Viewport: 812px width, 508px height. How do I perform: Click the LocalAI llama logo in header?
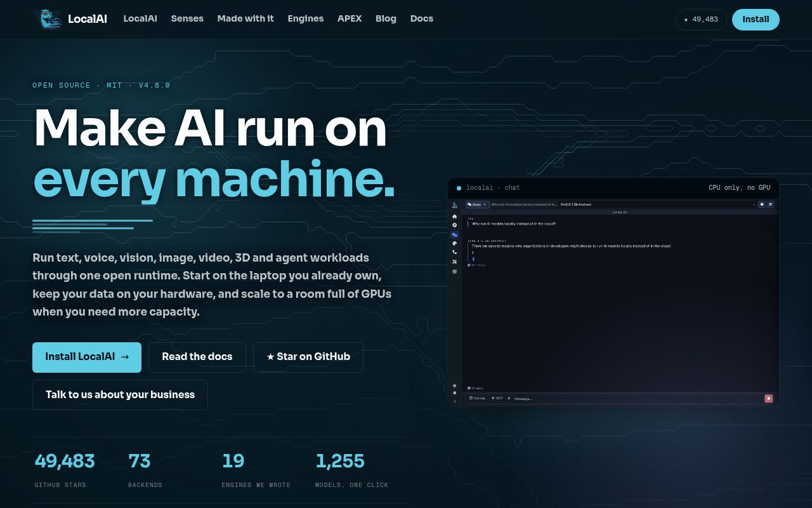click(x=49, y=19)
